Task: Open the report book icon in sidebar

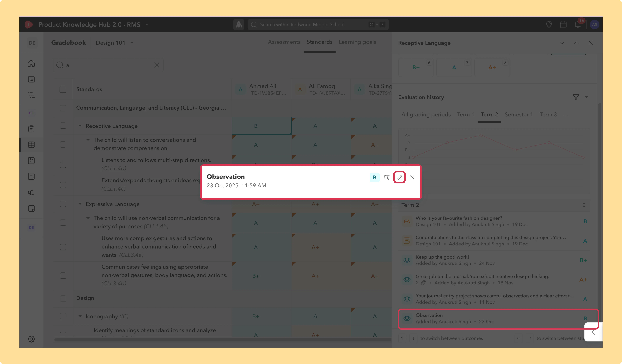Action: click(x=31, y=176)
